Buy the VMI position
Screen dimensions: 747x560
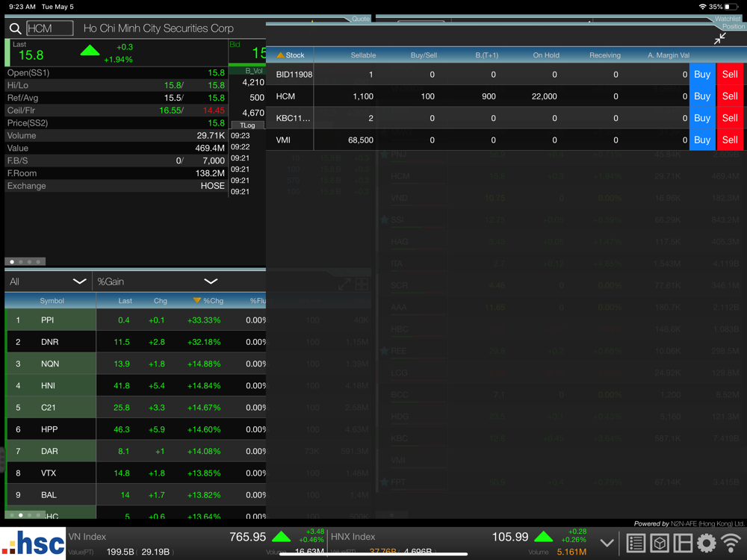point(702,140)
